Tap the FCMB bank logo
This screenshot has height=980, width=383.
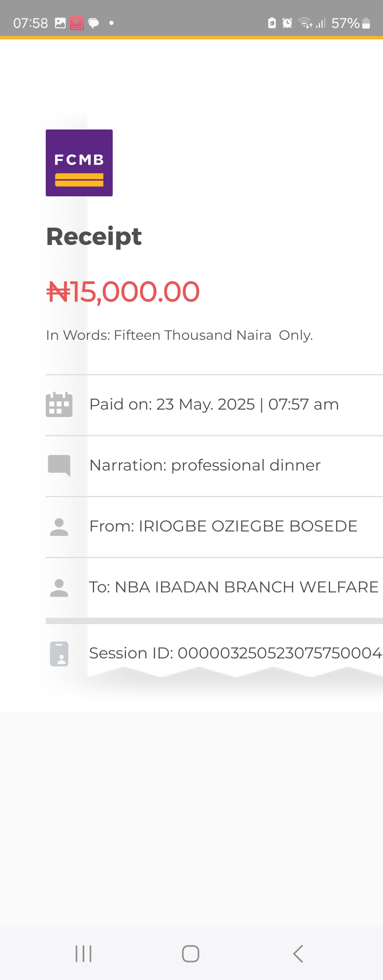click(79, 163)
